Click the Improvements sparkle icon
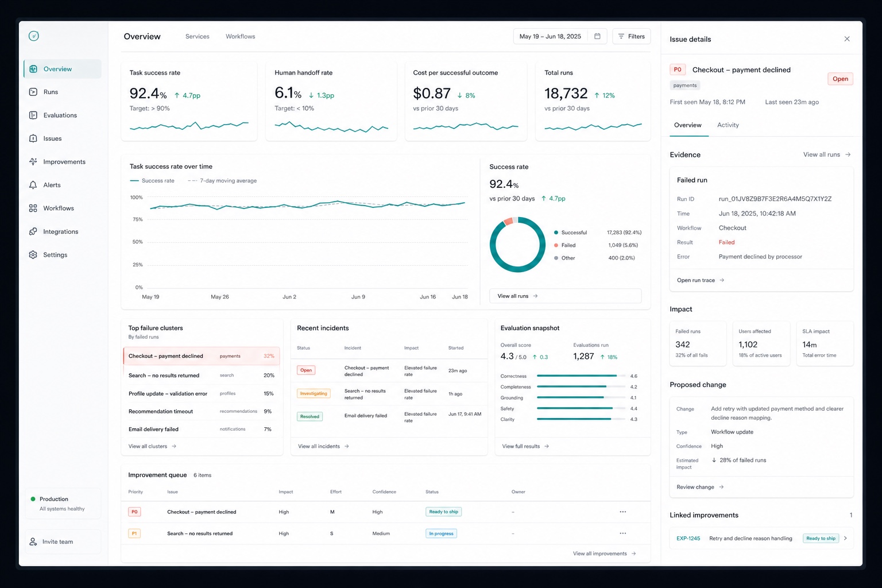882x588 pixels. coord(33,162)
